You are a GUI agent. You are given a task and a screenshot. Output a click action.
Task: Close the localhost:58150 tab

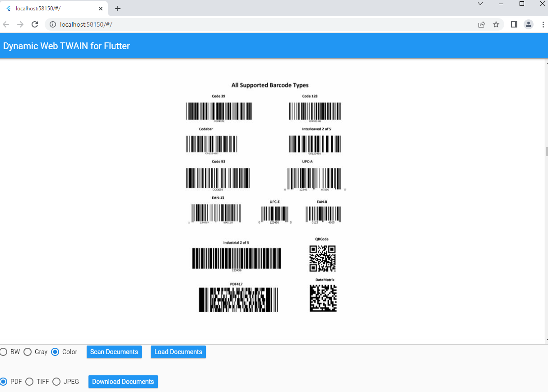101,9
